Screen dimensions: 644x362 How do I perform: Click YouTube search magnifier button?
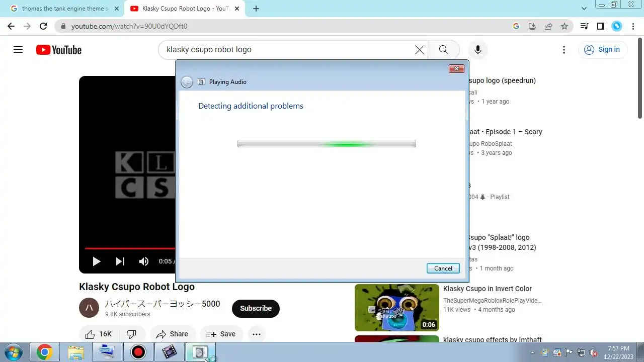[x=443, y=50]
